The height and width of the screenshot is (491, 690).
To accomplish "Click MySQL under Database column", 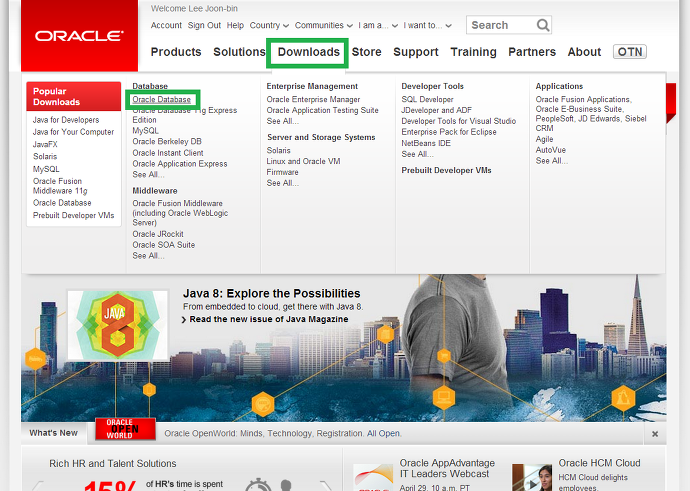I will (x=146, y=131).
